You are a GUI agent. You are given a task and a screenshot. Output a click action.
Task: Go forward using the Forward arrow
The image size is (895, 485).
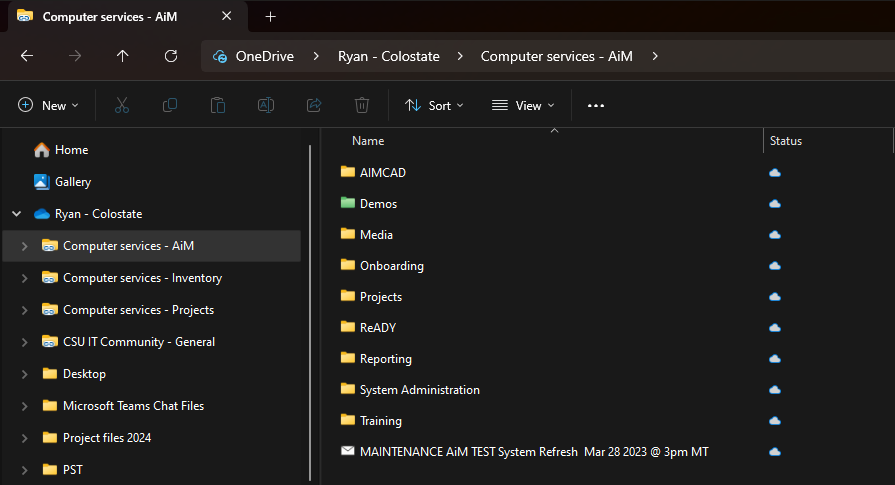[75, 56]
